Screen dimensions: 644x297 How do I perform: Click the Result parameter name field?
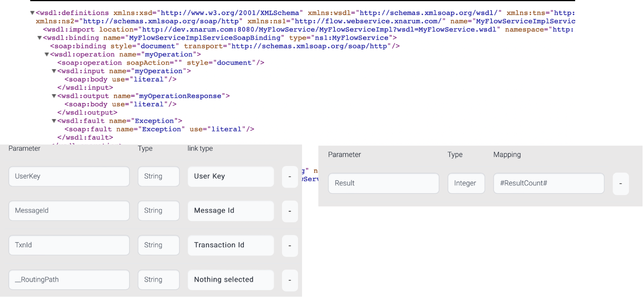tap(383, 183)
